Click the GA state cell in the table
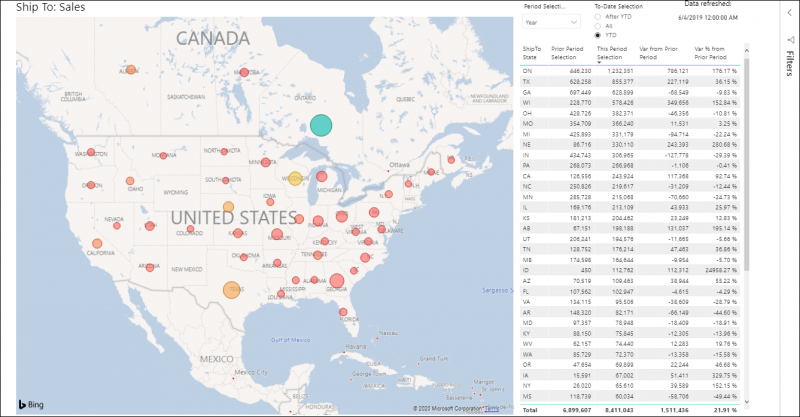The image size is (800, 417). coord(527,92)
